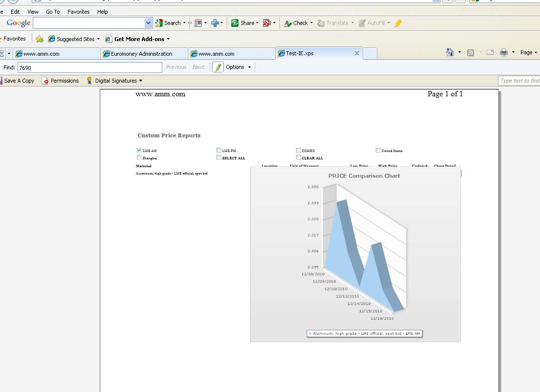Viewport: 540px width, 392px height.
Task: Open the Suggested Sites link
Action: (75, 39)
